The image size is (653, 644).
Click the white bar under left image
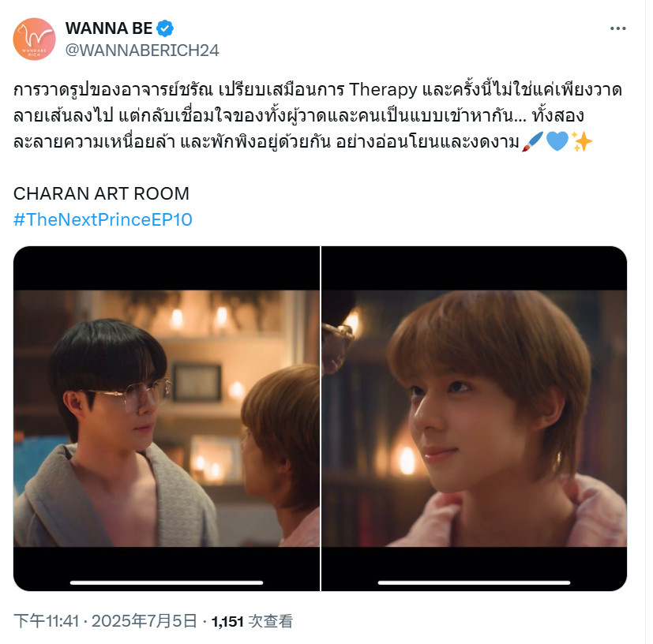167,582
